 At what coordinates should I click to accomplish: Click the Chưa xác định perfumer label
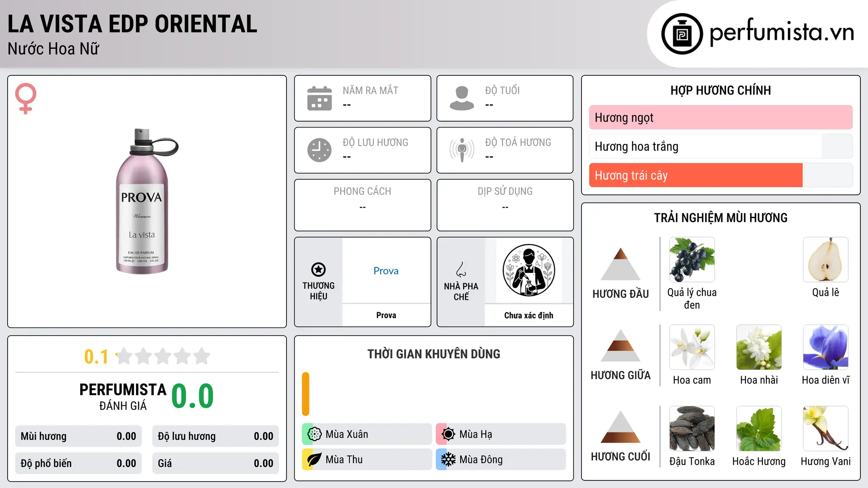[x=529, y=315]
